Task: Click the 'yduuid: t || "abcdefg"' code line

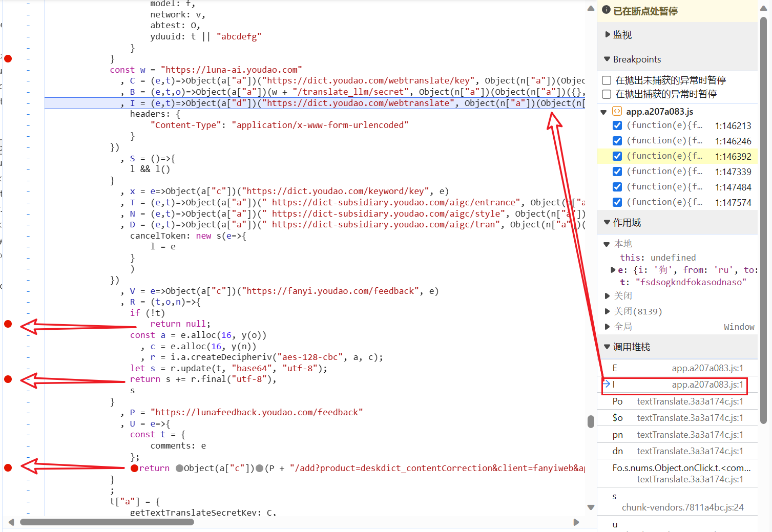Action: click(206, 36)
